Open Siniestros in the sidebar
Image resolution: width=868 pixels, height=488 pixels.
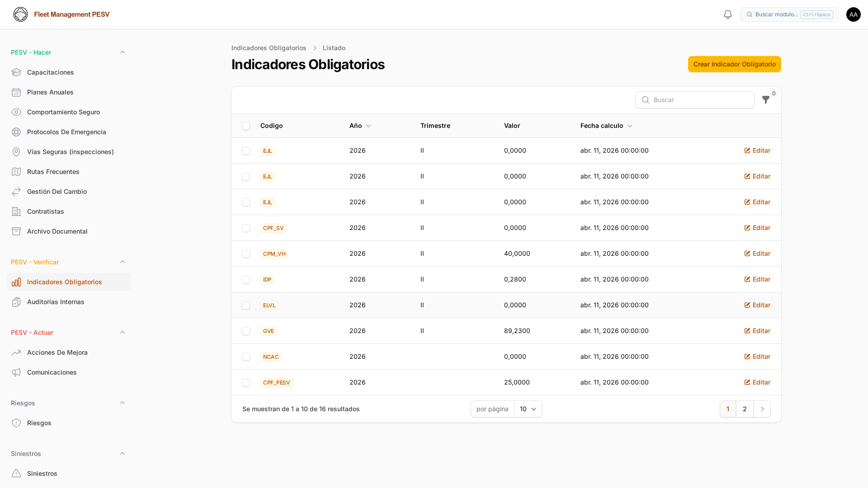(69, 474)
